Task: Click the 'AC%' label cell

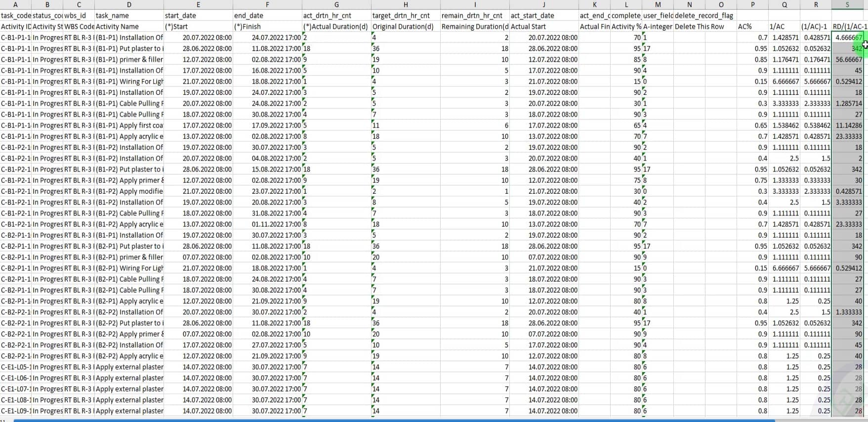Action: pyautogui.click(x=752, y=27)
